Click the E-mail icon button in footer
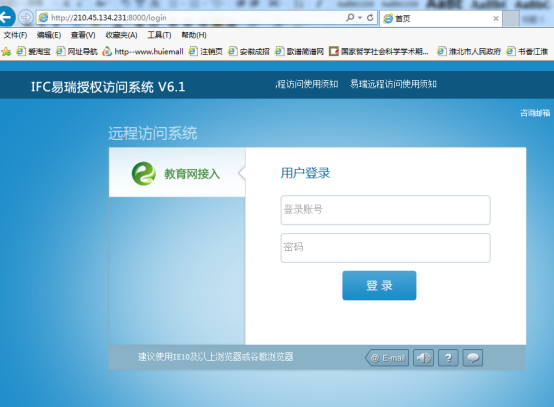This screenshot has height=407, width=554. click(x=387, y=358)
